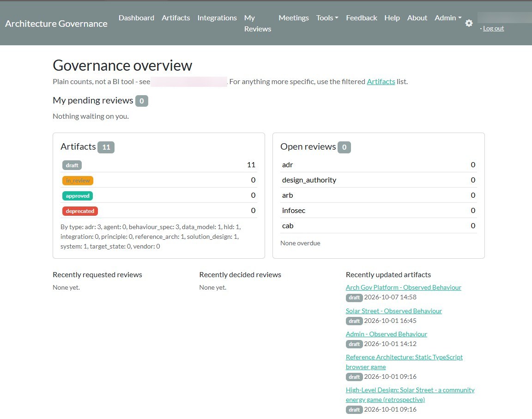Open the Help page
532x419 pixels.
coord(392,18)
